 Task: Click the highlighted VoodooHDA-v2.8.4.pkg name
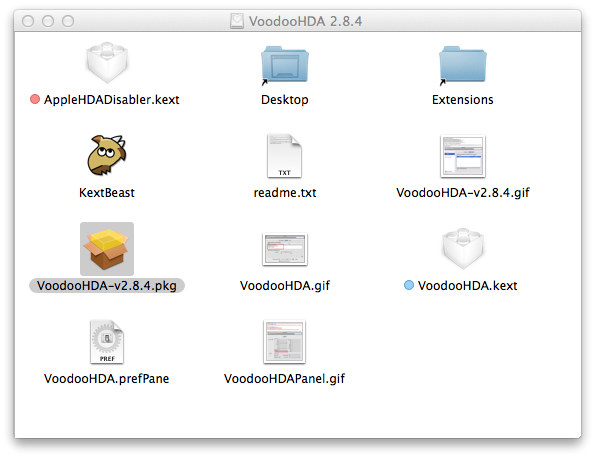(x=107, y=286)
